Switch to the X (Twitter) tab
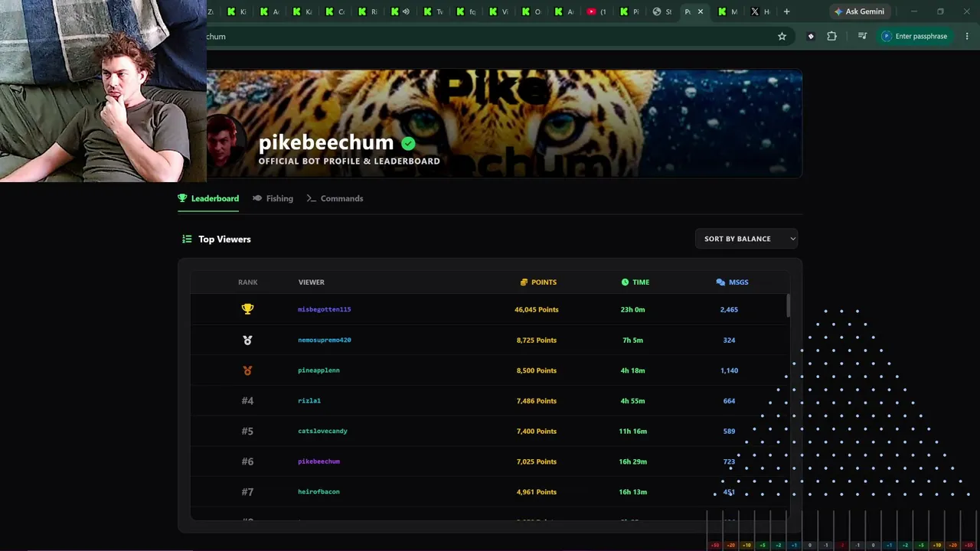This screenshot has height=551, width=980. tap(760, 11)
